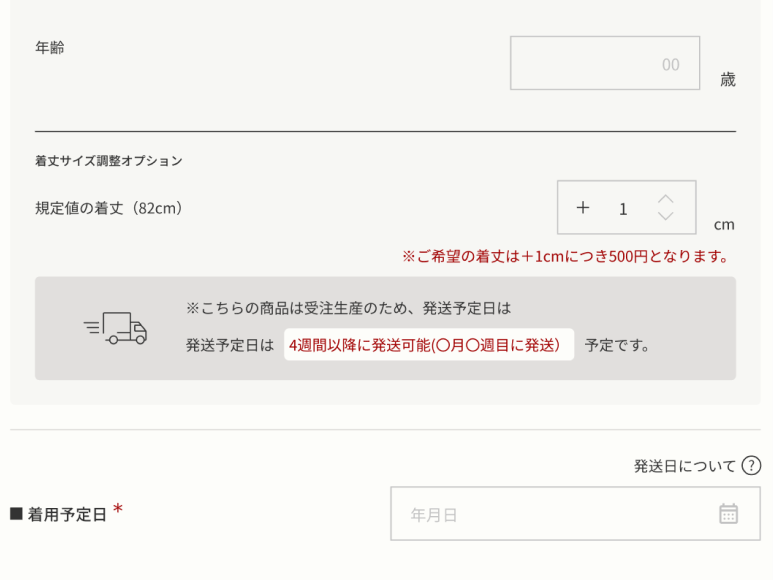Decrease length with the down chevron
This screenshot has height=580, width=773.
(x=666, y=216)
